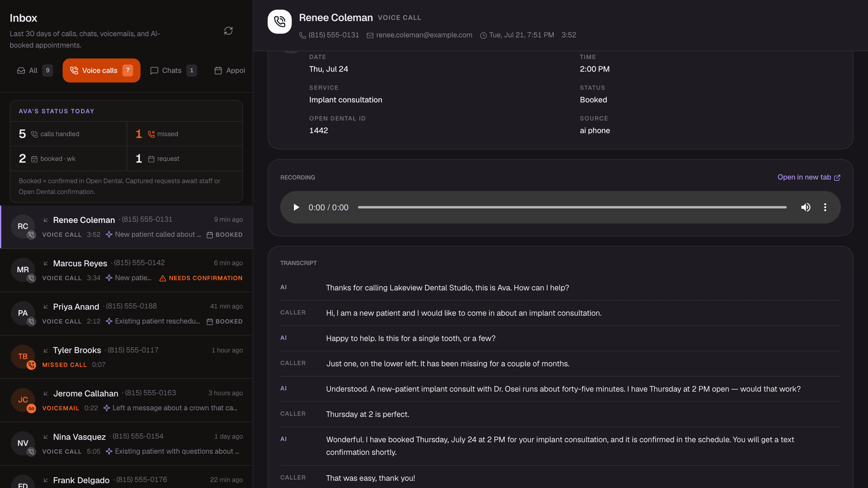Open Jerome Callahan's voicemail
Viewport: 868px width, 488px height.
(126, 401)
